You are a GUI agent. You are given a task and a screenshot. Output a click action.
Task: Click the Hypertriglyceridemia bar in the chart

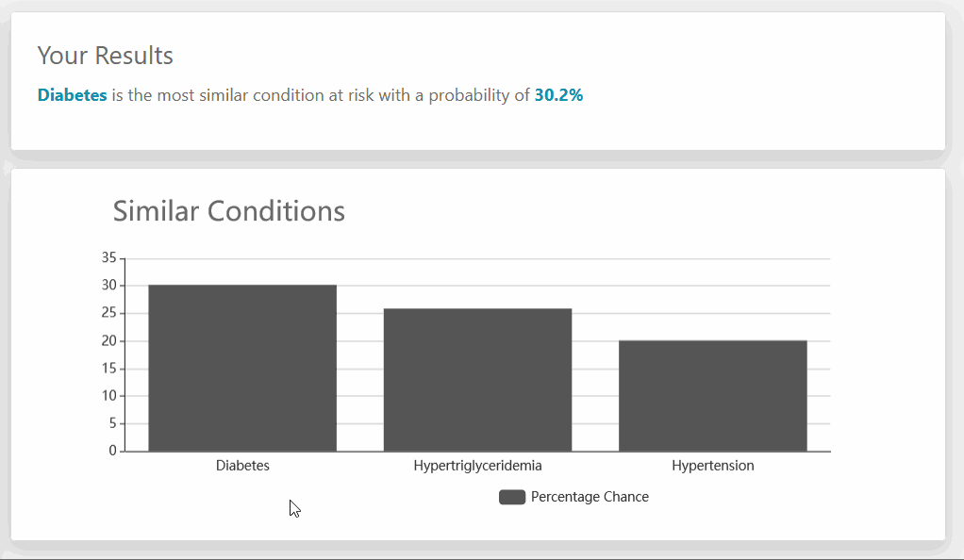(x=477, y=380)
